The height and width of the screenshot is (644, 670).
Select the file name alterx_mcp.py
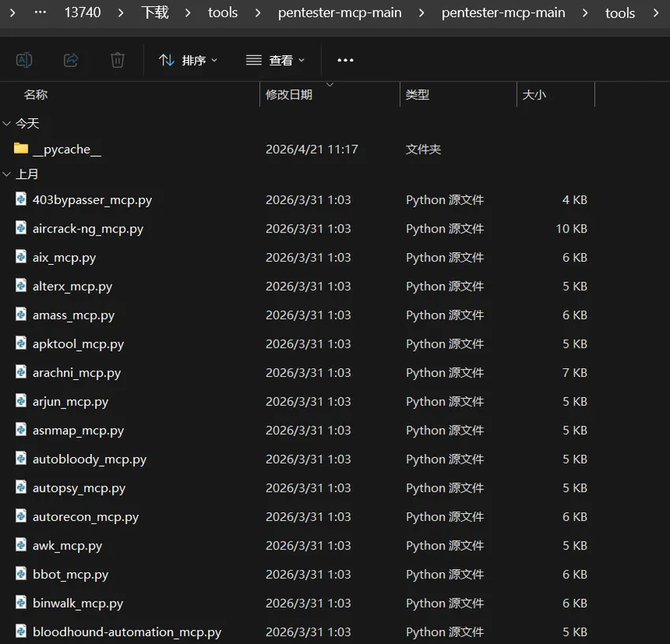coord(73,286)
